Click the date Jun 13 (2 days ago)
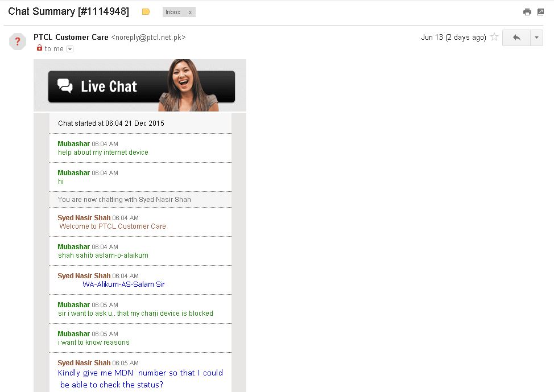This screenshot has height=392, width=554. point(453,37)
